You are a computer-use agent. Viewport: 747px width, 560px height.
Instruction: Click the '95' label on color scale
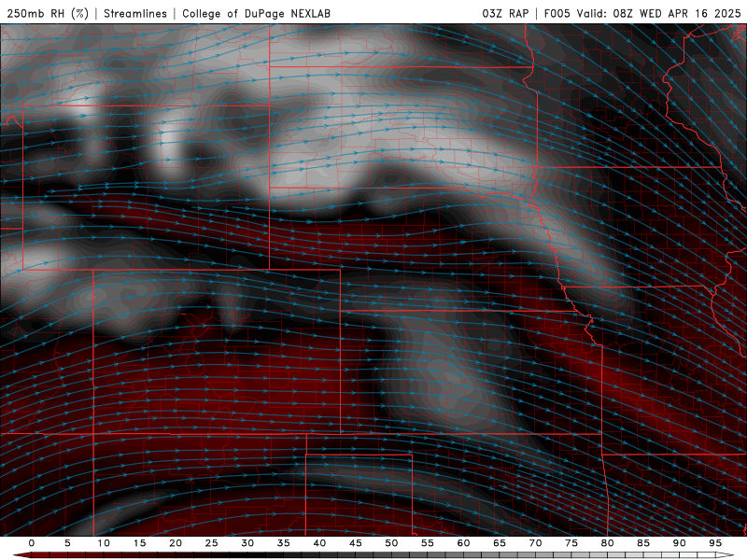715,543
